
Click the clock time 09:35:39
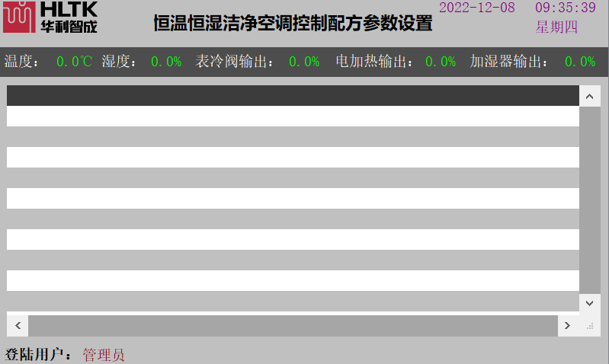click(x=565, y=8)
